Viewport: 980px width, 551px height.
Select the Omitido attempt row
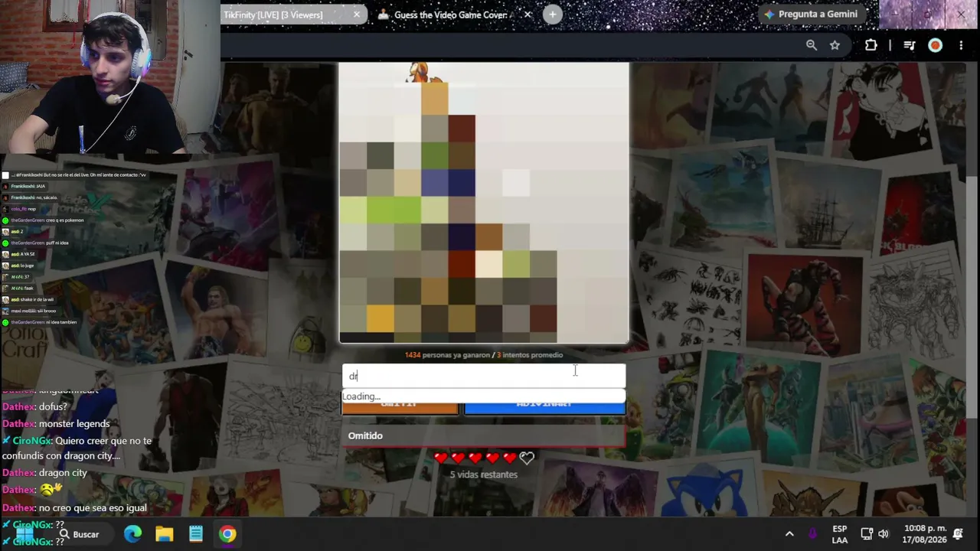pos(484,435)
